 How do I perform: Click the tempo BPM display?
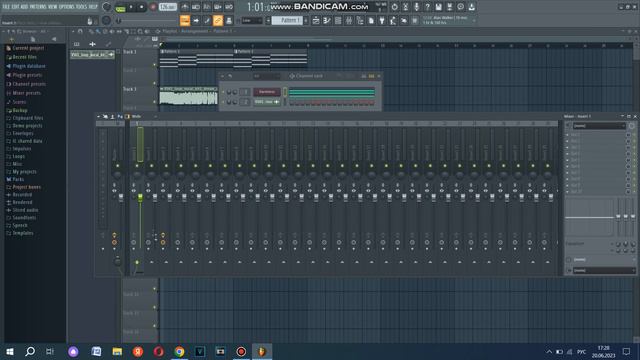[x=168, y=7]
